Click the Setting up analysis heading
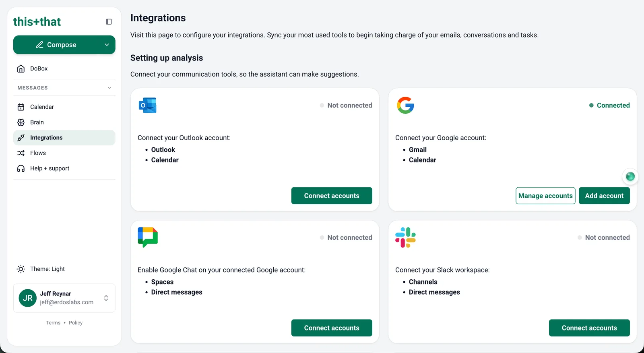 pyautogui.click(x=167, y=58)
